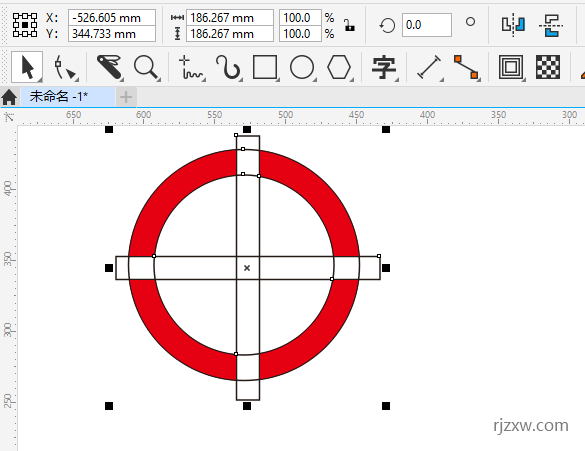Open the Ellipse tool flyout arrow
Screen dimensions: 585x451
[x=315, y=79]
